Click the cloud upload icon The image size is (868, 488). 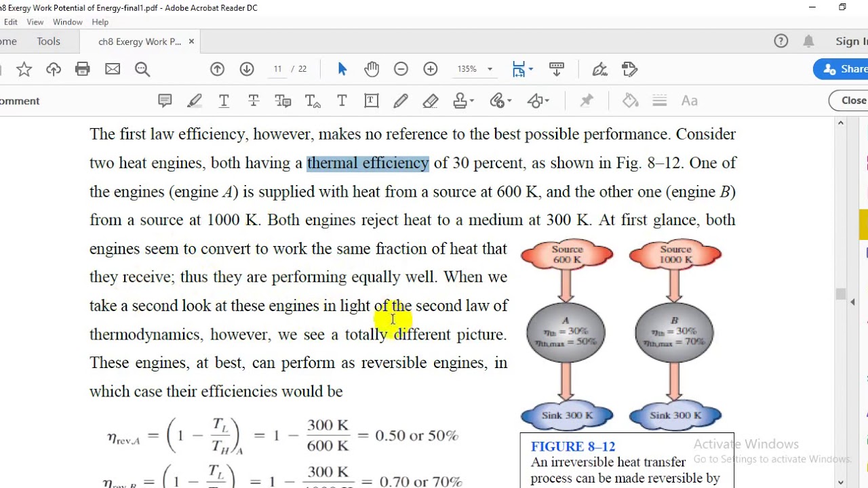[x=54, y=69]
